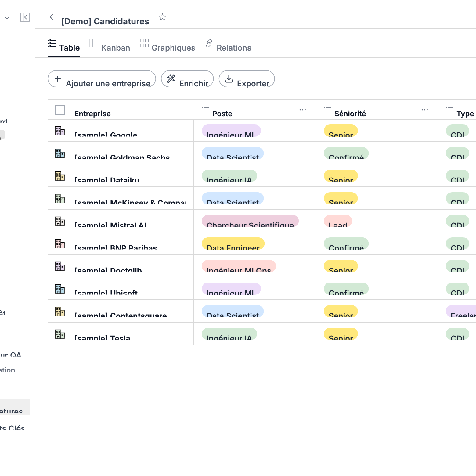This screenshot has width=476, height=476.
Task: Click Data Scientist tag in McKinsey row
Action: [x=233, y=199]
